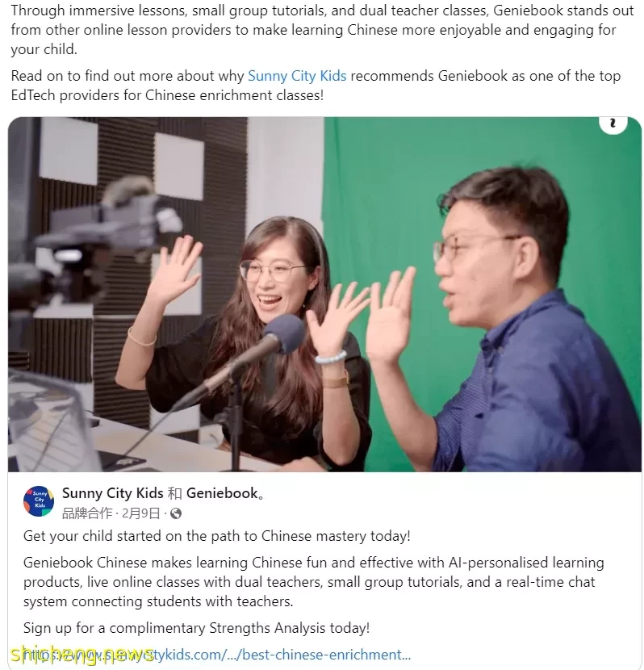Click 'Get your child started' text line
Screen dimensions: 644x670
(x=216, y=536)
